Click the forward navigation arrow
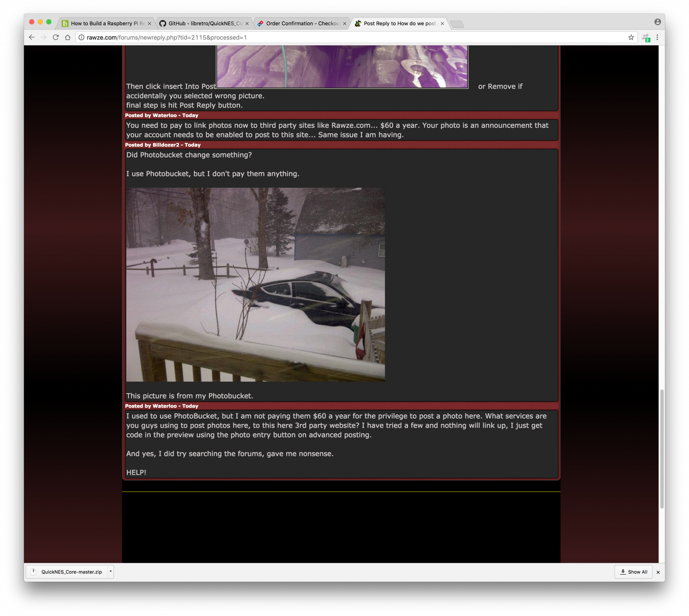689x616 pixels. (x=44, y=37)
